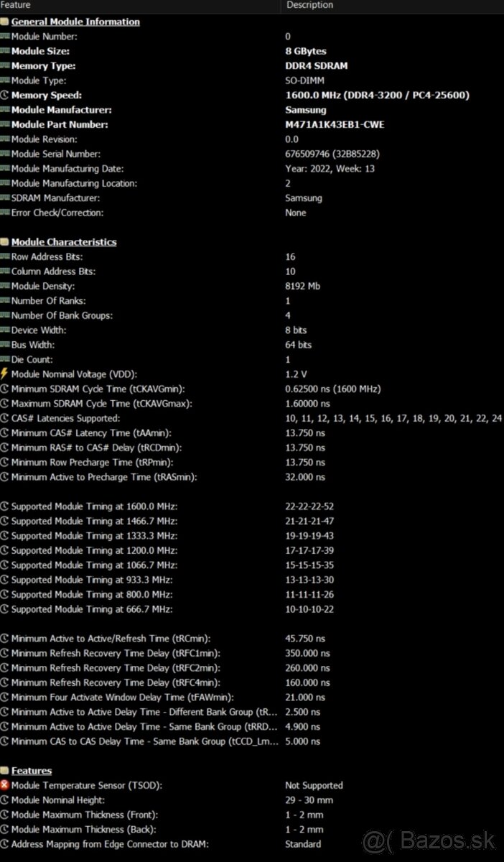Select the Module Revision row label
Viewport: 504px width, 862px height.
[x=45, y=139]
